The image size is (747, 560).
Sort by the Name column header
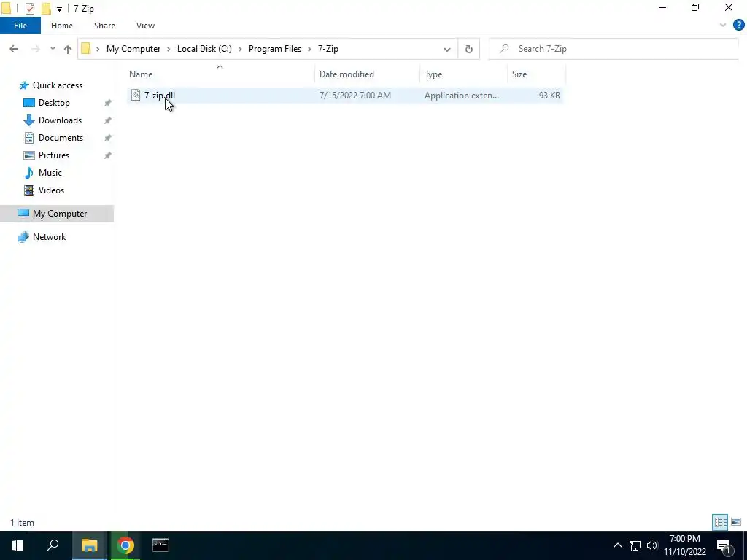pos(141,74)
